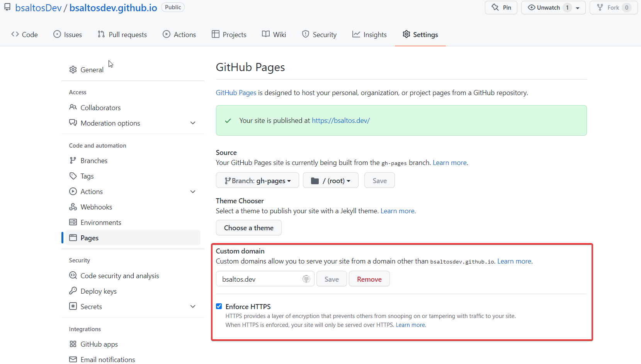
Task: Expand the Secrets chevron
Action: [x=193, y=306]
